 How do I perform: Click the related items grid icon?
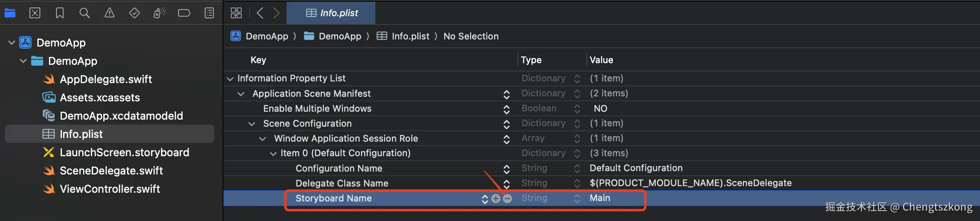(236, 13)
